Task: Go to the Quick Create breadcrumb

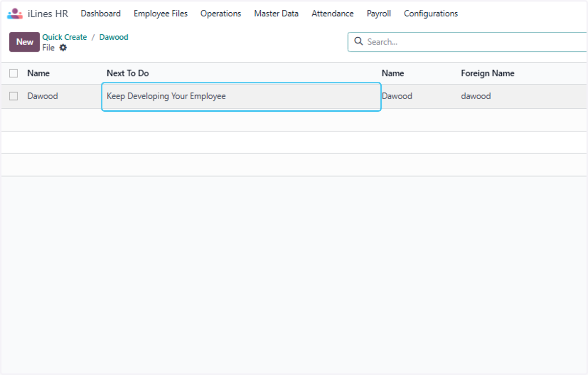Action: [x=65, y=37]
